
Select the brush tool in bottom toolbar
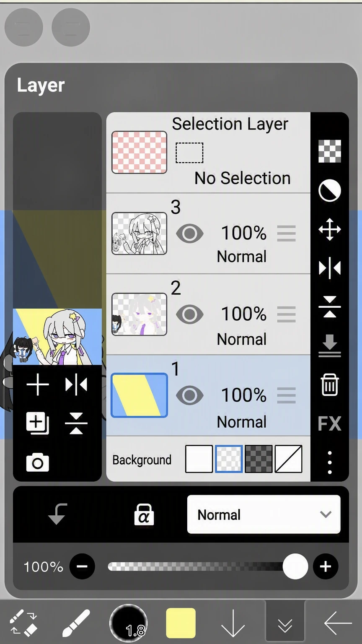(76, 623)
